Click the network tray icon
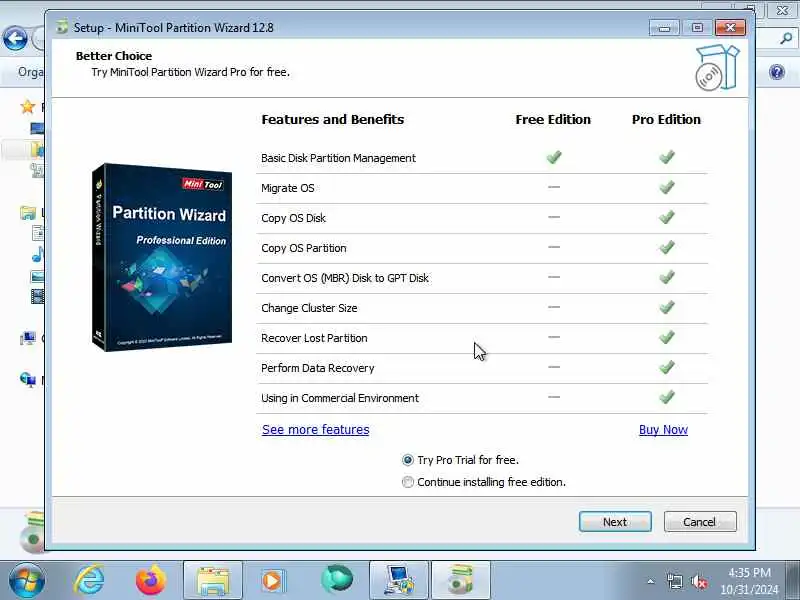Image resolution: width=800 pixels, height=600 pixels. 674,582
